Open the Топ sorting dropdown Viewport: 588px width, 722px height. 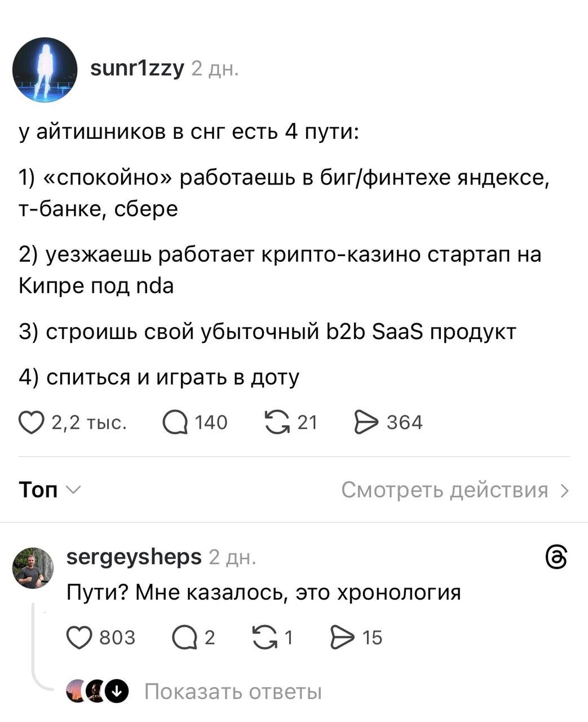click(50, 490)
